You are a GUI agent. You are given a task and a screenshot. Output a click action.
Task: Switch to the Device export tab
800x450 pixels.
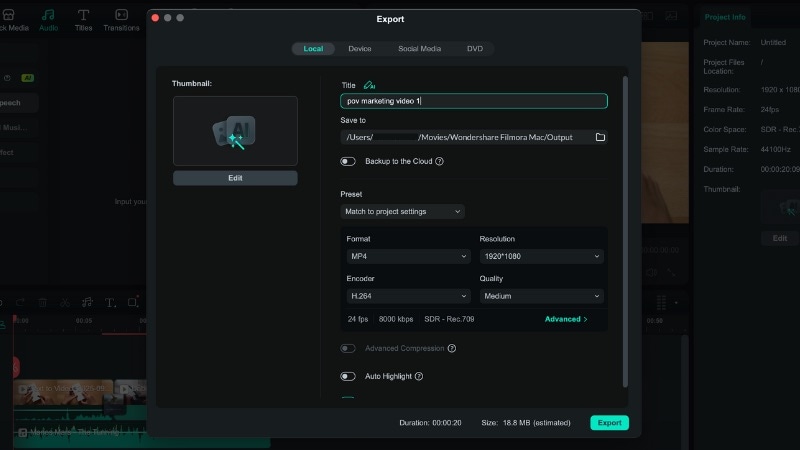(x=360, y=48)
